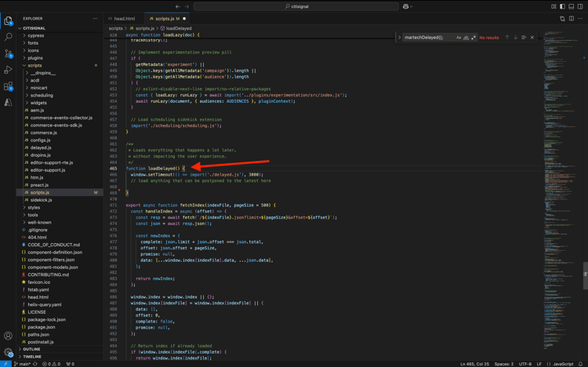Open the Accounts menu icon
The image size is (588, 367).
click(x=9, y=336)
